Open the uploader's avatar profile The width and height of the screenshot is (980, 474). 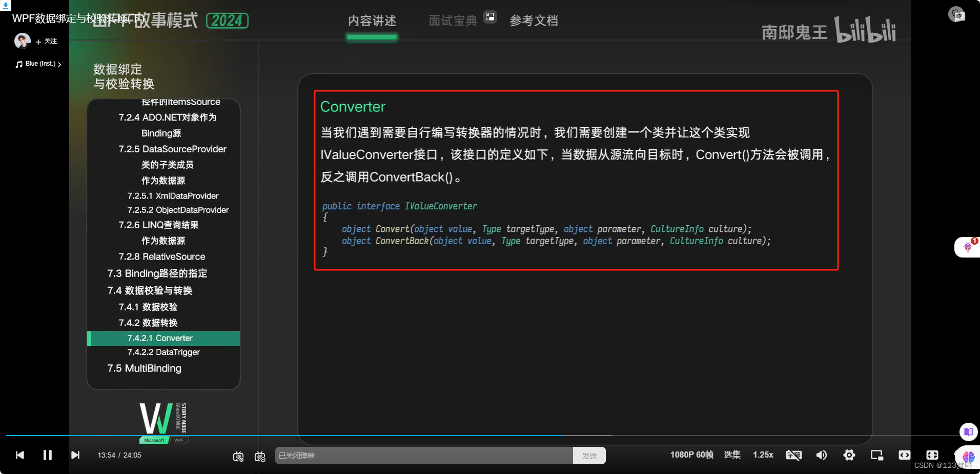(x=23, y=41)
